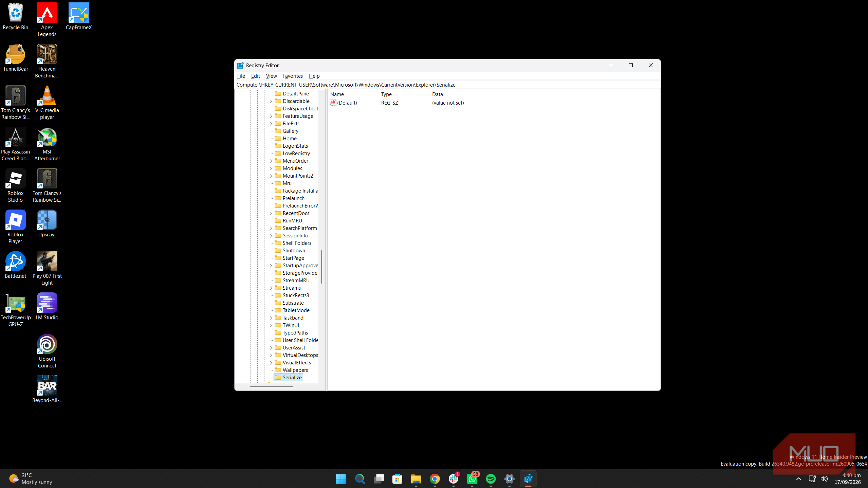This screenshot has height=488, width=868.
Task: Launch Apex Legends from the desktop
Action: tap(47, 20)
